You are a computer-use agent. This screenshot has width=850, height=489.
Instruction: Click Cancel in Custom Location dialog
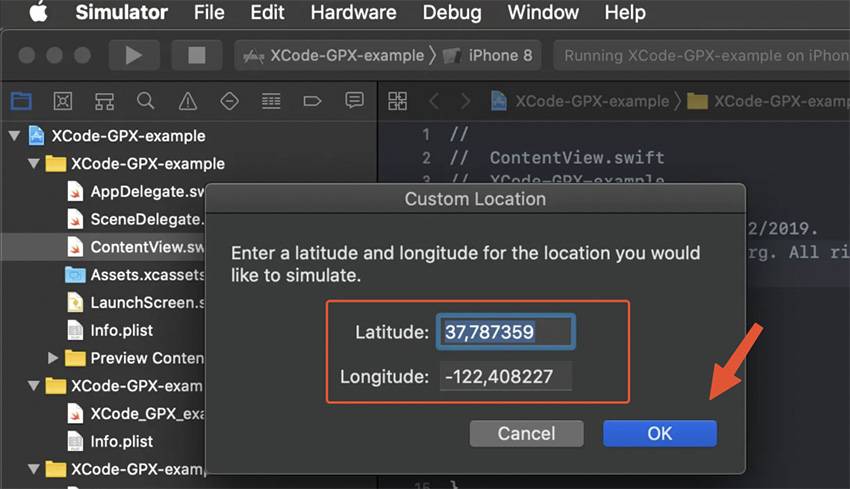click(526, 433)
